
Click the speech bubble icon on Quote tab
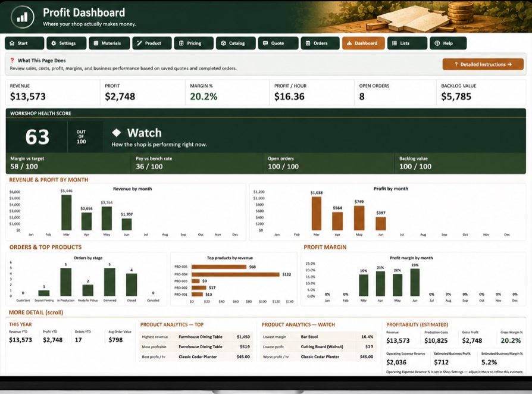[265, 43]
